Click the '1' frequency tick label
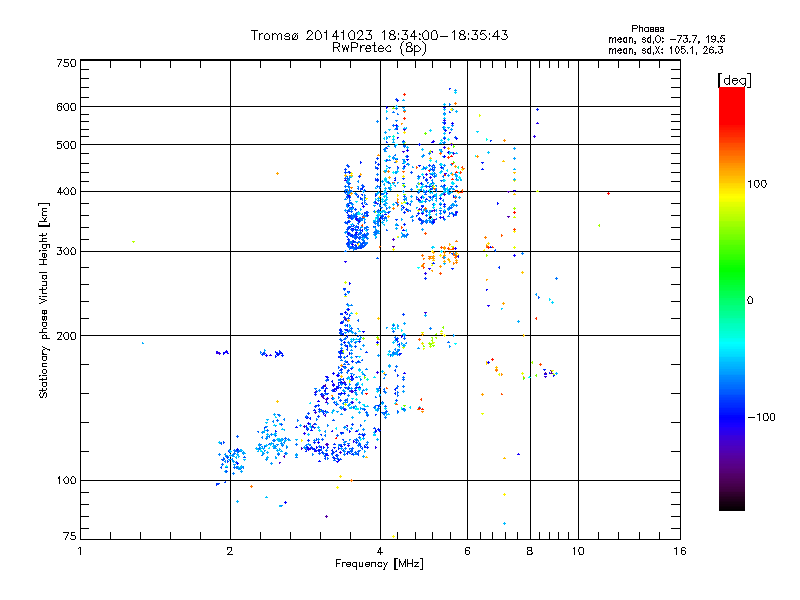 tap(80, 551)
